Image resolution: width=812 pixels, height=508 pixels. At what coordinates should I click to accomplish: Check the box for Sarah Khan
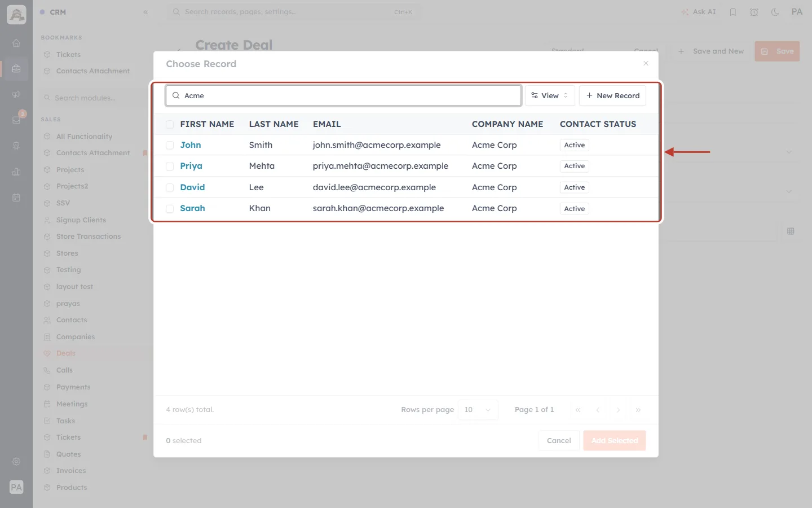(170, 208)
